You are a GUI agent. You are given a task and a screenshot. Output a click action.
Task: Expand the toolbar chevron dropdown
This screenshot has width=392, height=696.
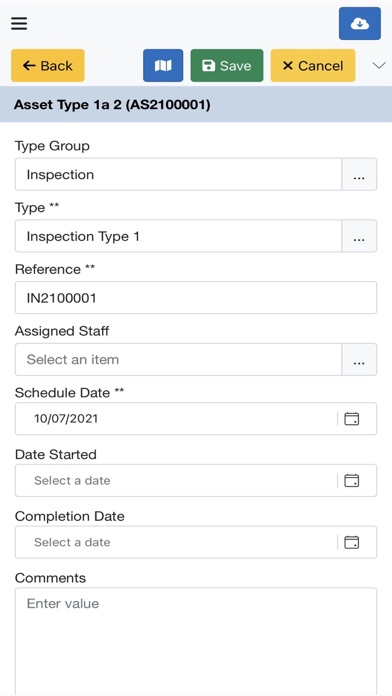pyautogui.click(x=379, y=66)
